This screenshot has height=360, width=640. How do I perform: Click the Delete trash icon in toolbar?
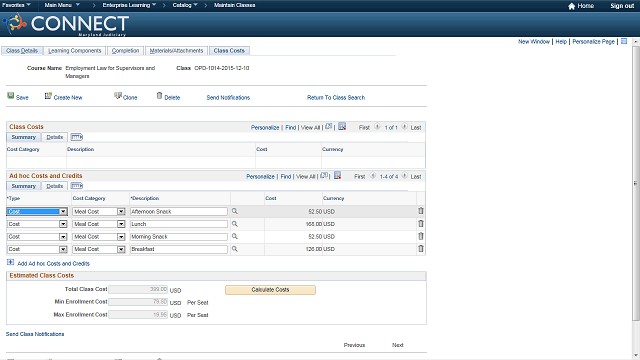pyautogui.click(x=160, y=96)
